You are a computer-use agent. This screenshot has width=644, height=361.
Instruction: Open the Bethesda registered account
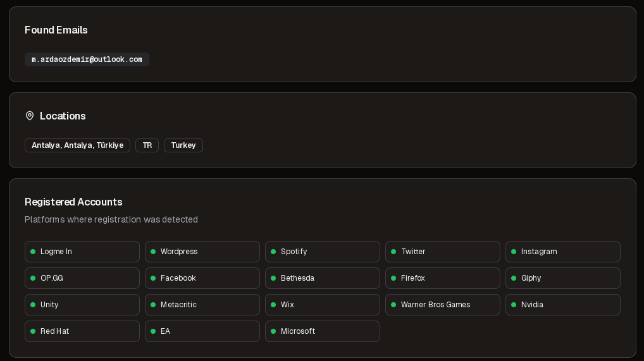pos(323,278)
